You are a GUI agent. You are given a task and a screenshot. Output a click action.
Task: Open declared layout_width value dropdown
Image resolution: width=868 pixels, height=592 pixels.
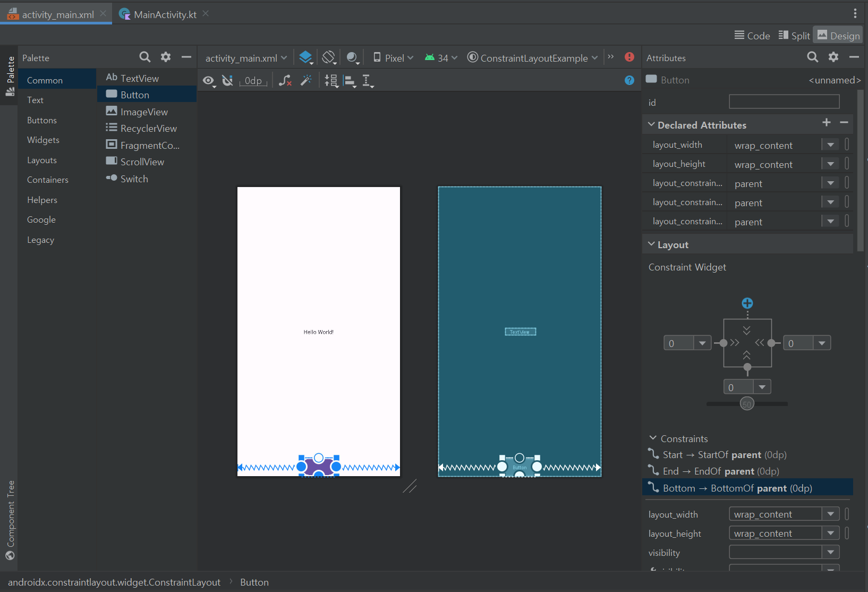point(830,145)
